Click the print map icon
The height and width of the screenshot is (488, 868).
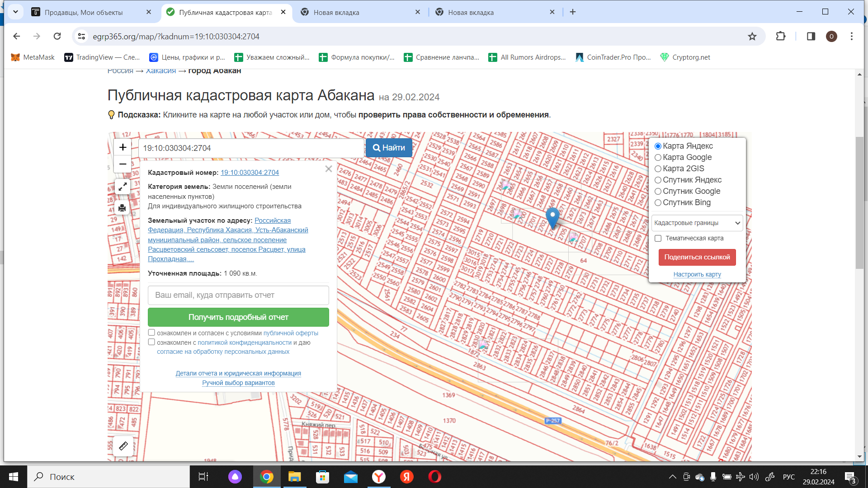pyautogui.click(x=122, y=208)
